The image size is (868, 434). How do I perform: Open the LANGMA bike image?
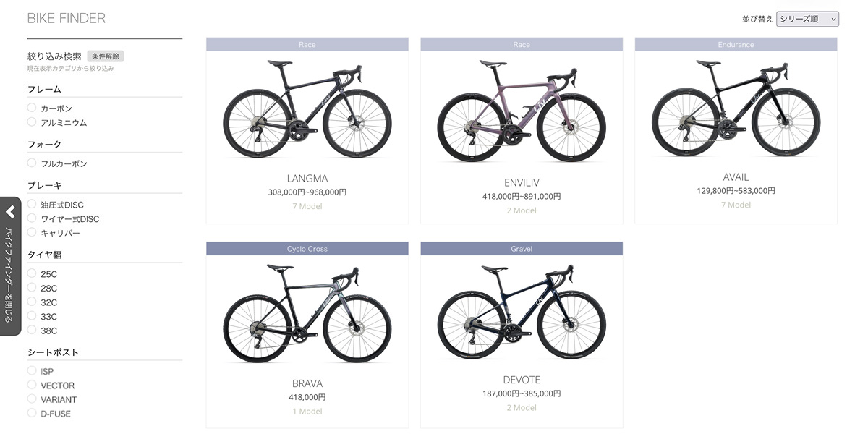coord(307,110)
